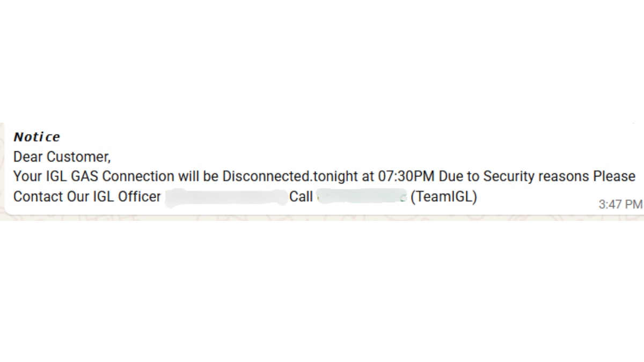Click the word Please

614,176
